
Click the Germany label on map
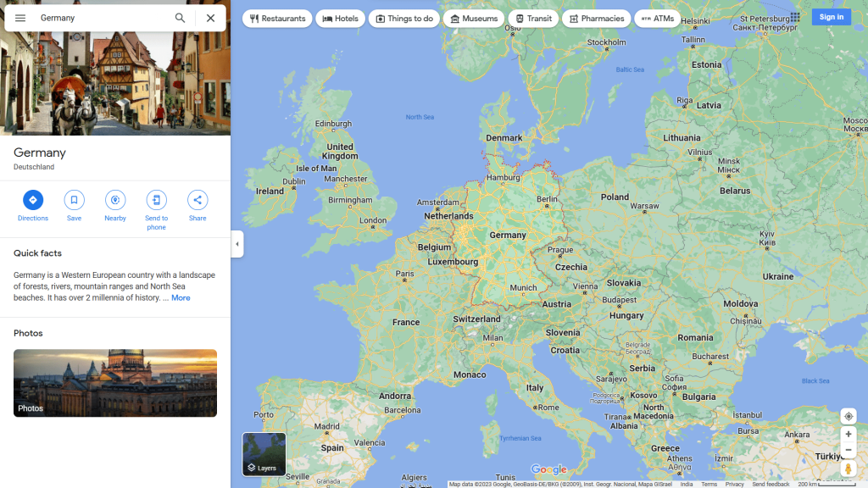click(508, 236)
